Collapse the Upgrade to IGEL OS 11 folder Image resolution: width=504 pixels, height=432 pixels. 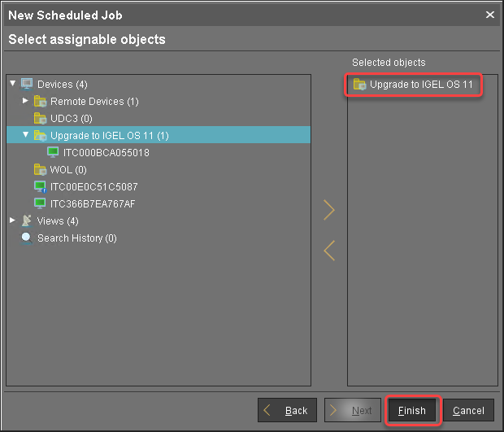click(25, 135)
